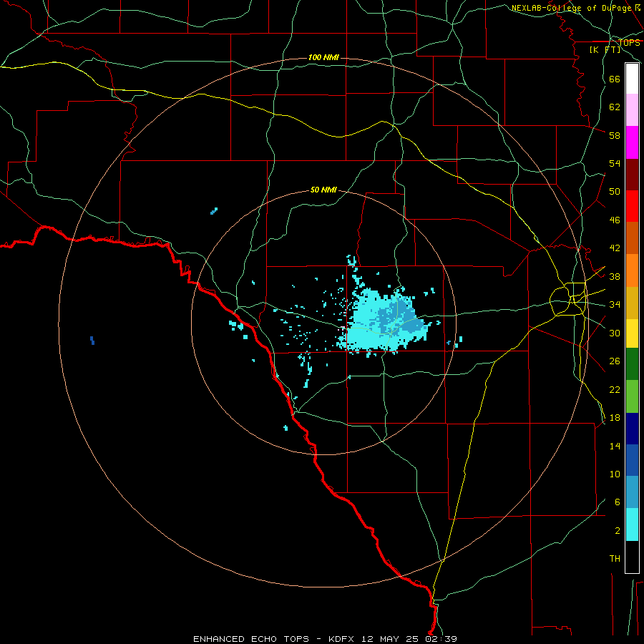This screenshot has height=644, width=644.
Task: Click the 50 legend value
Action: [x=615, y=191]
